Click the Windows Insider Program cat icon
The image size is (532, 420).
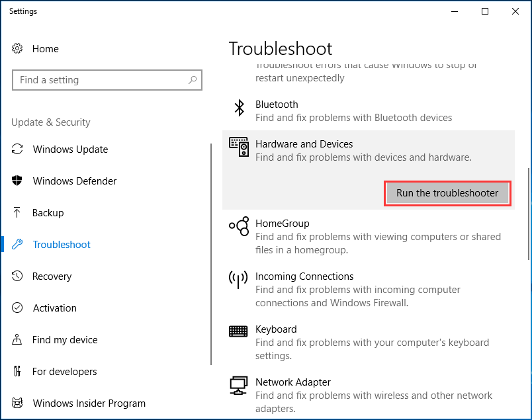tap(18, 403)
